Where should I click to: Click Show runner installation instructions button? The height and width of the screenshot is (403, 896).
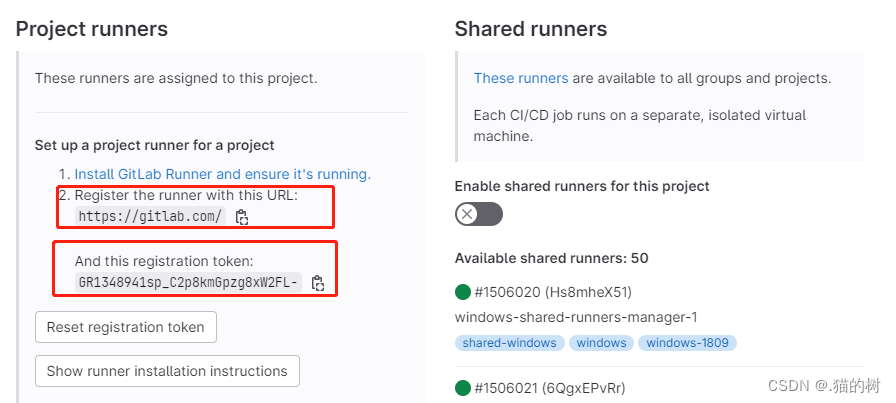coord(167,371)
